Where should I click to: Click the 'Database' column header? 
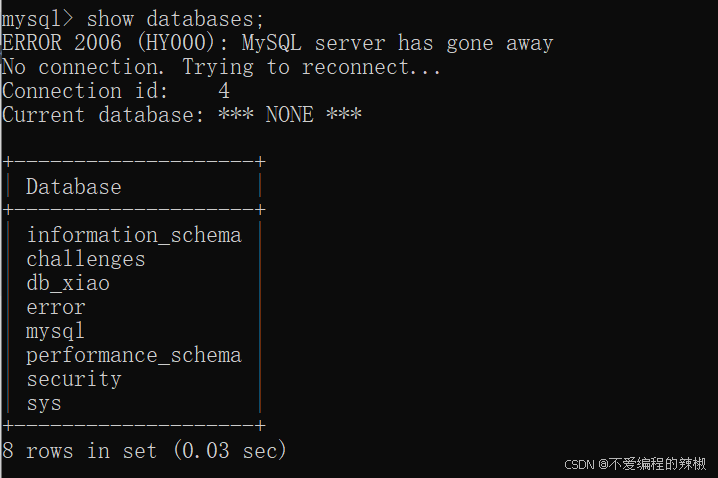pyautogui.click(x=74, y=187)
